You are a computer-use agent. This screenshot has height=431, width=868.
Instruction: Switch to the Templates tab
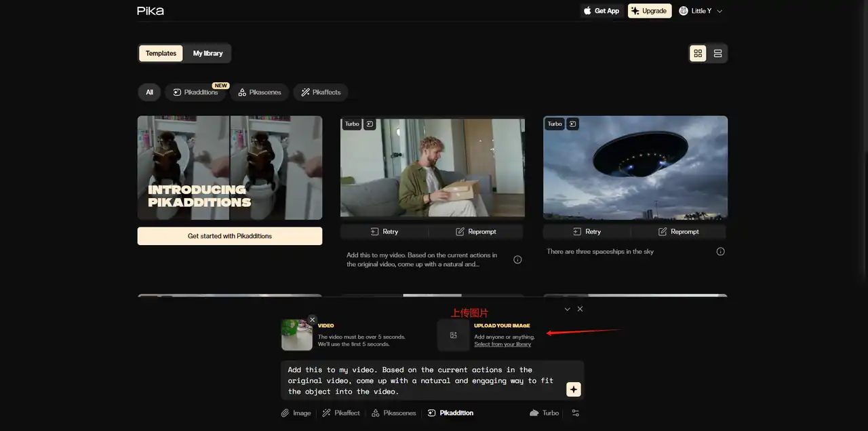click(161, 54)
